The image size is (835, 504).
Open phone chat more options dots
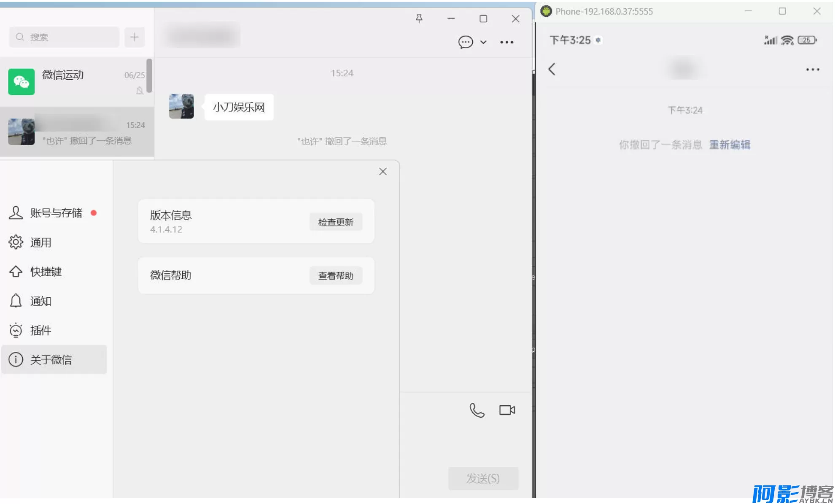click(x=812, y=70)
